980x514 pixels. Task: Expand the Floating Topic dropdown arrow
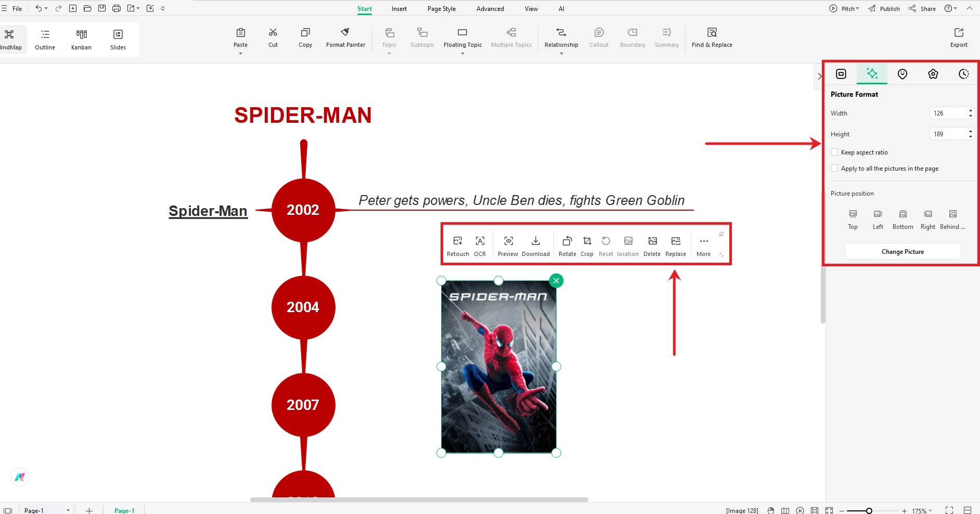462,54
